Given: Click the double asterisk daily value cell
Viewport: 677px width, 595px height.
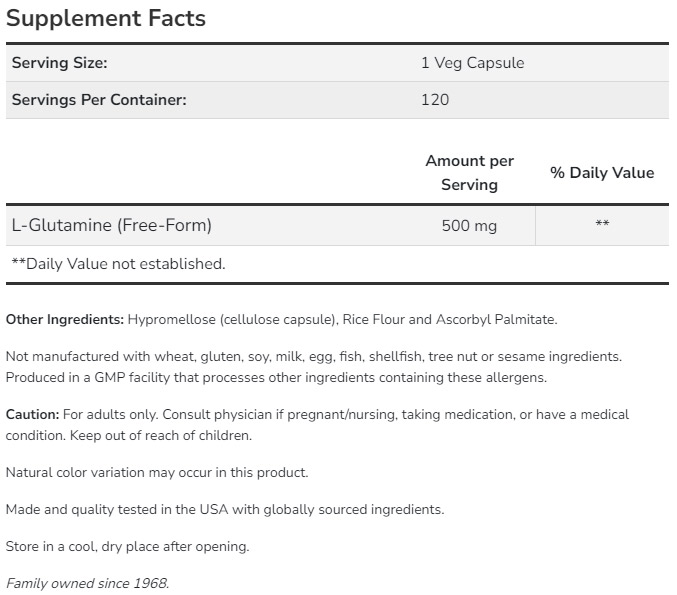Looking at the screenshot, I should pos(602,226).
